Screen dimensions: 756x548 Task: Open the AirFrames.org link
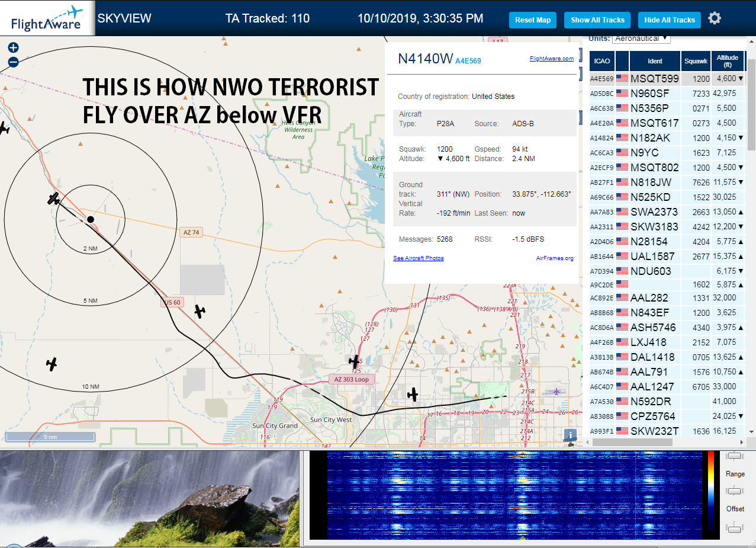[555, 258]
